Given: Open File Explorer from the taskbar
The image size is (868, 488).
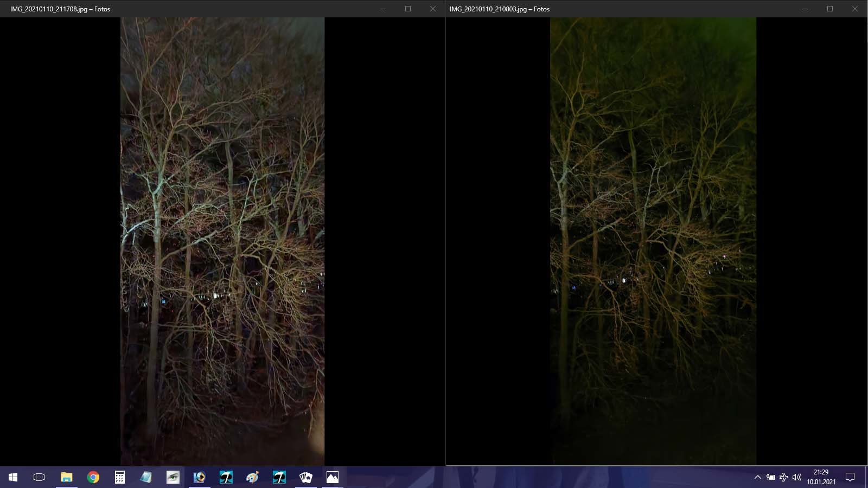Looking at the screenshot, I should 66,477.
